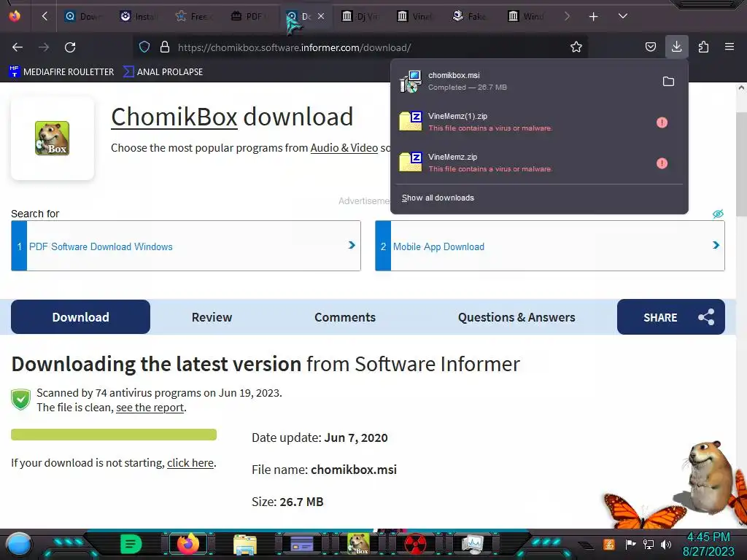Open the Mobile App Download suggestion
This screenshot has height=560, width=747.
550,246
